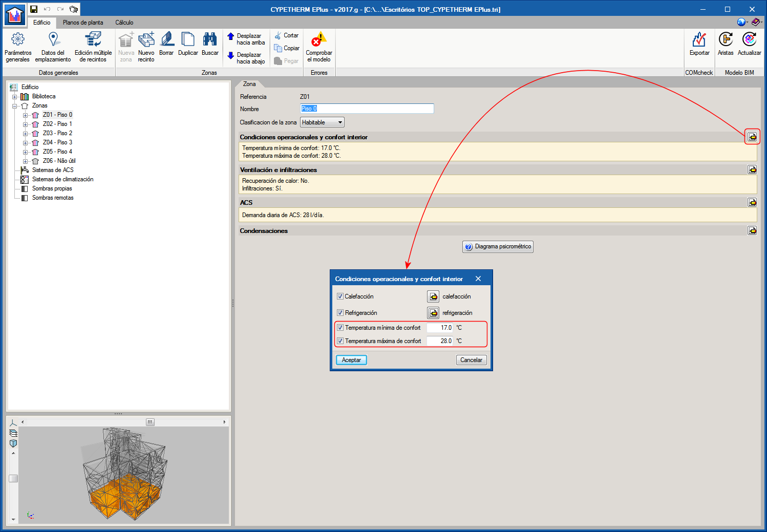Edit the ACS section

click(752, 202)
